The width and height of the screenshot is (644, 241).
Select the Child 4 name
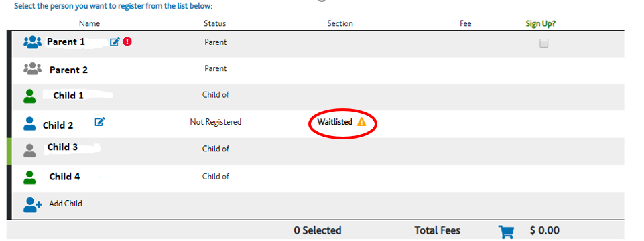(64, 177)
